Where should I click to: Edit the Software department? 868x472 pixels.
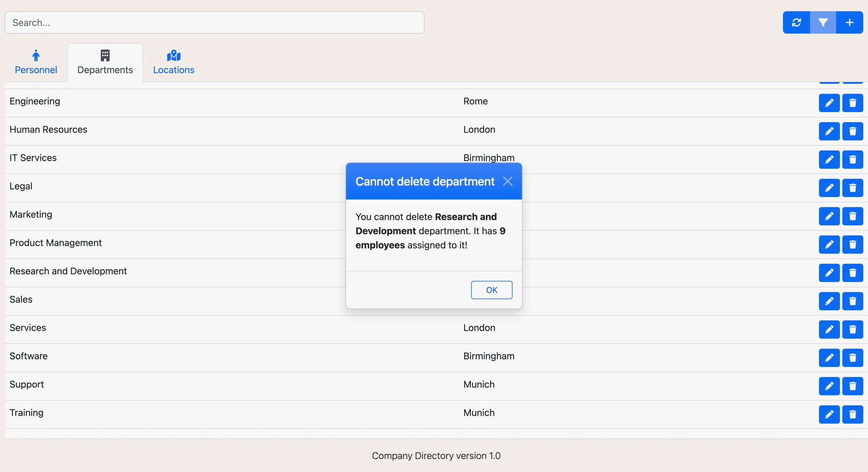[829, 358]
